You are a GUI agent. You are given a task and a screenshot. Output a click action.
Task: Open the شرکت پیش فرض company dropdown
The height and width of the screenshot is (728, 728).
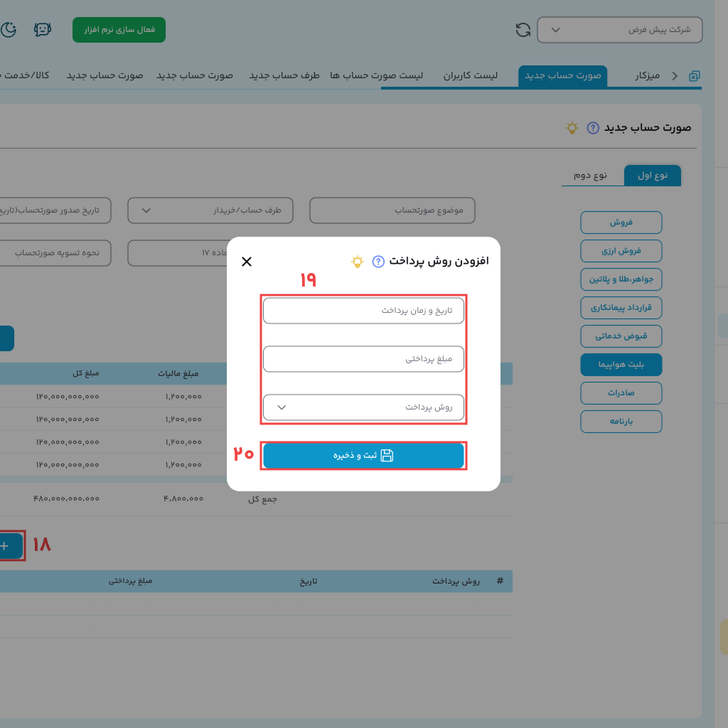[x=619, y=30]
